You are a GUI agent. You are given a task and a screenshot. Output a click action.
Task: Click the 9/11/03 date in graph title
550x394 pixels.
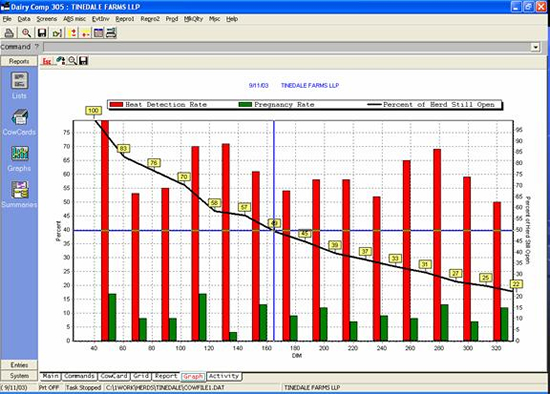(x=259, y=86)
